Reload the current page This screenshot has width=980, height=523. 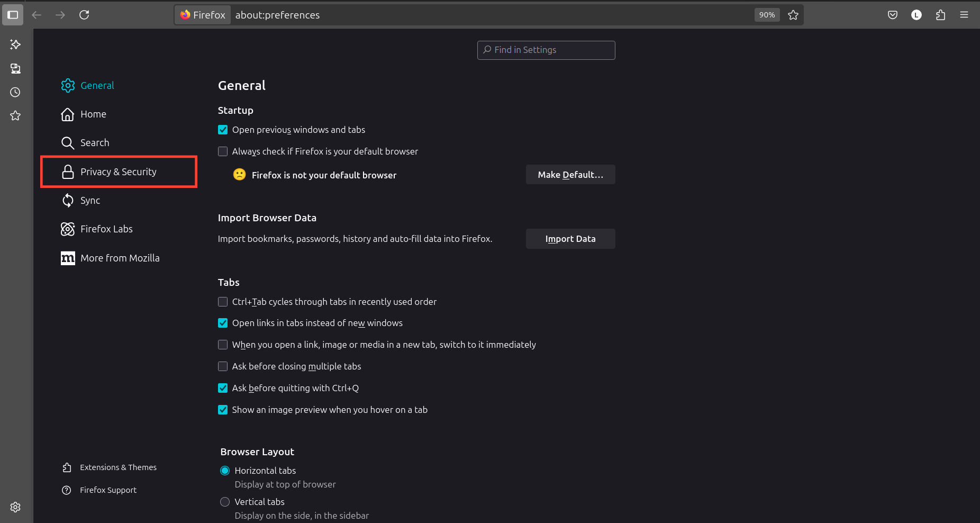tap(84, 15)
